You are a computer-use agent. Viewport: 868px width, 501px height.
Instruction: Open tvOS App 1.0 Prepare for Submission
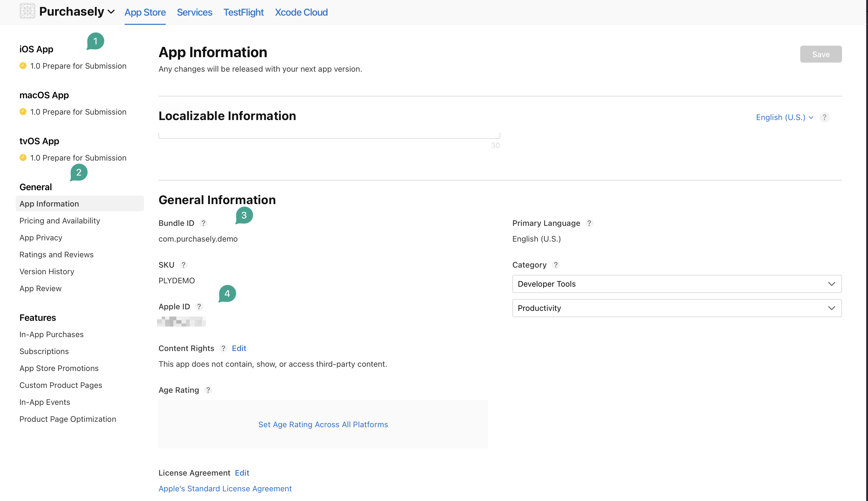pyautogui.click(x=78, y=158)
